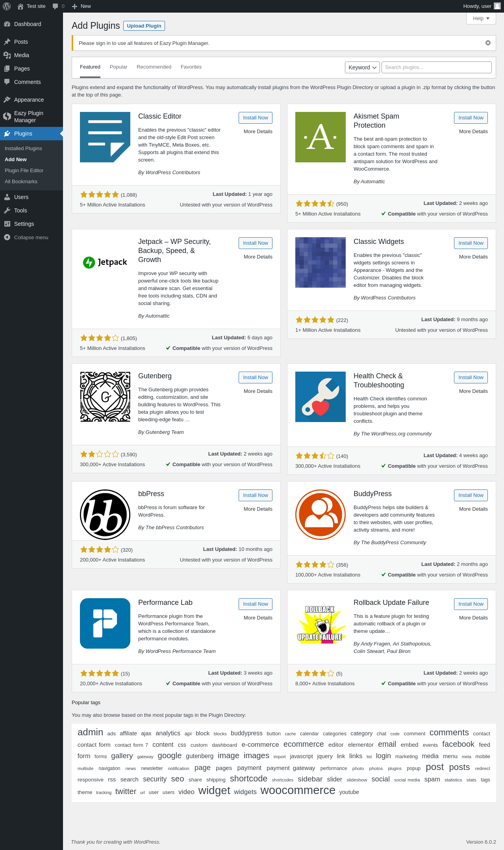Open Dashboard from the sidebar
Viewport: 504px width, 850px height.
tap(31, 24)
